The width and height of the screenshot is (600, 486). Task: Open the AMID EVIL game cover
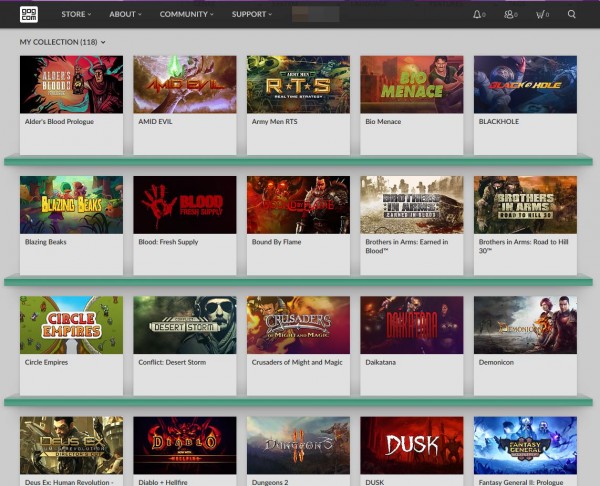tap(185, 85)
